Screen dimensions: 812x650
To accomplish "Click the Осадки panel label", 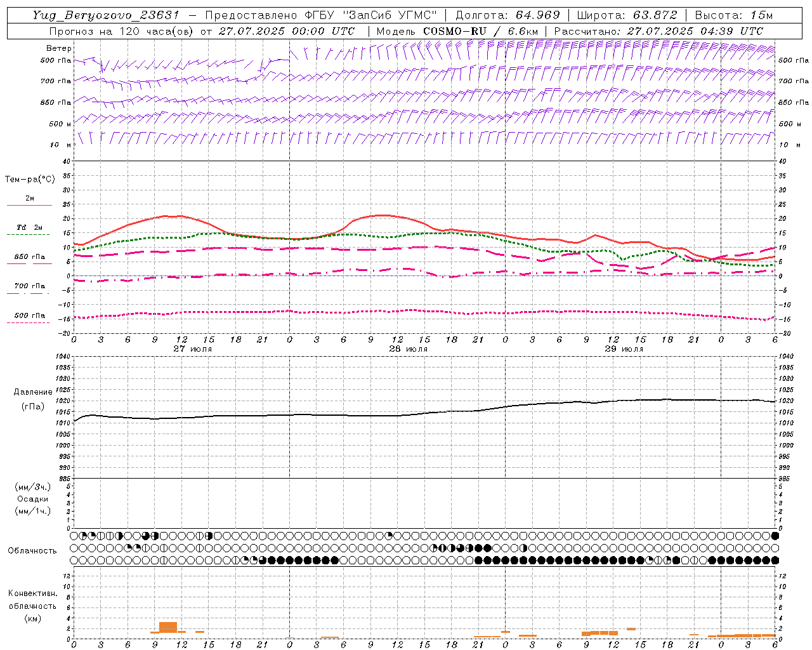I will pos(33,499).
